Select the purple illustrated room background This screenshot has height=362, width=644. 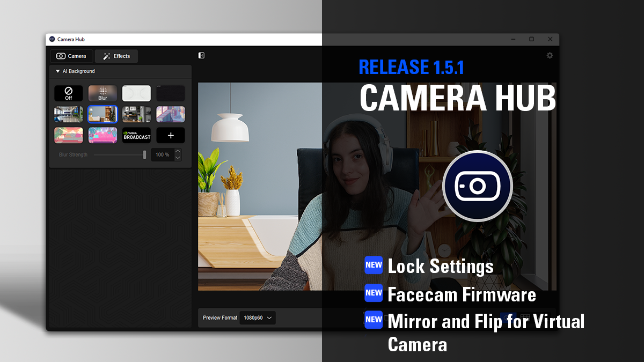pyautogui.click(x=171, y=114)
